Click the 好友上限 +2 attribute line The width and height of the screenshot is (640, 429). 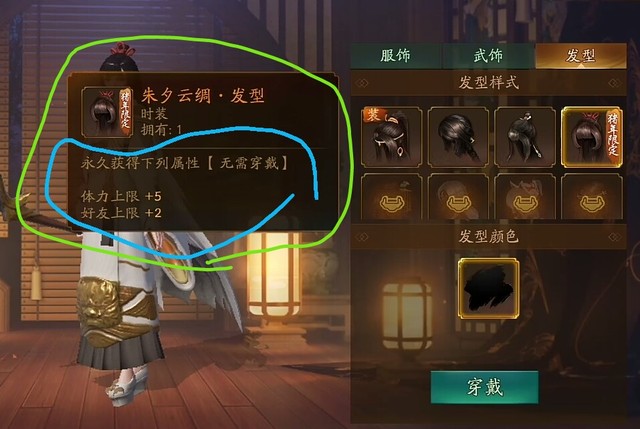point(121,213)
